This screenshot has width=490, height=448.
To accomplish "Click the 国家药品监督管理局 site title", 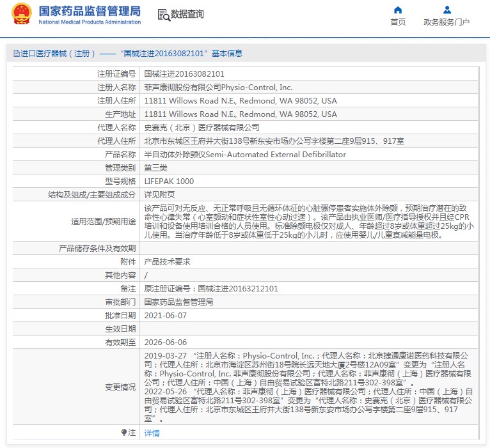I will pyautogui.click(x=90, y=11).
